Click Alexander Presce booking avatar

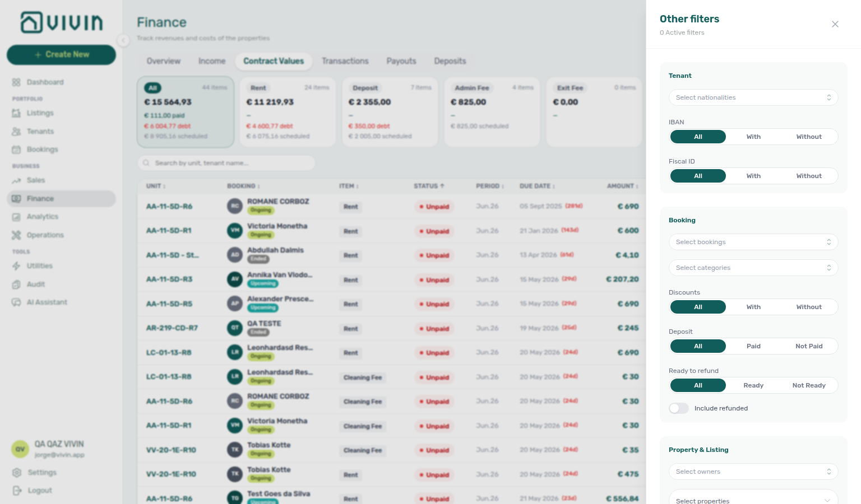coord(235,304)
